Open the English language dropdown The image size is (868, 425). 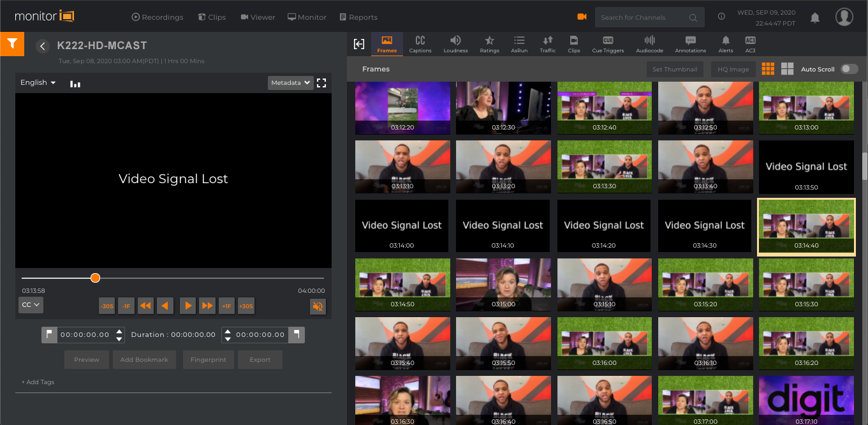click(38, 83)
